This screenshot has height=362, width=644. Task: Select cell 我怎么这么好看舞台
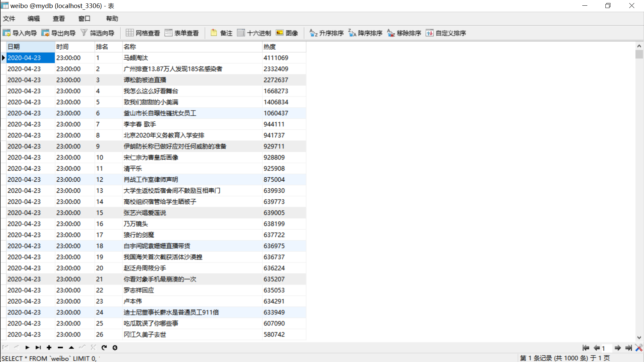pyautogui.click(x=192, y=91)
